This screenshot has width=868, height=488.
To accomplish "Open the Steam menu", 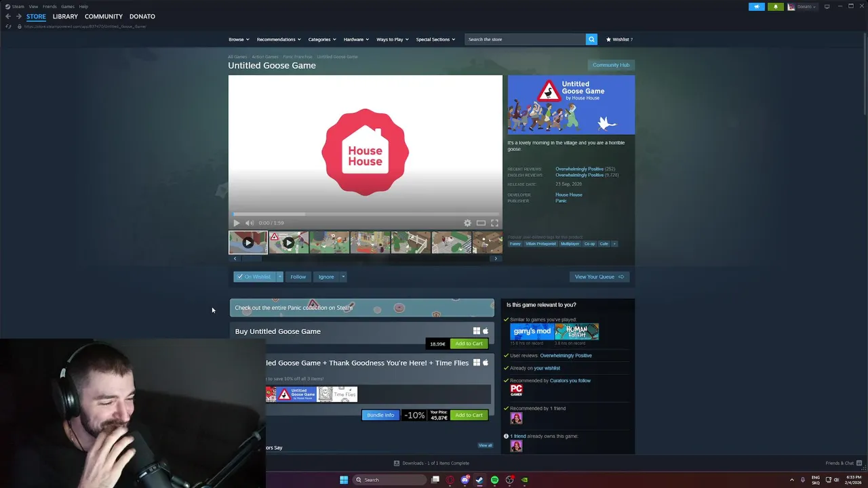I will (x=14, y=6).
